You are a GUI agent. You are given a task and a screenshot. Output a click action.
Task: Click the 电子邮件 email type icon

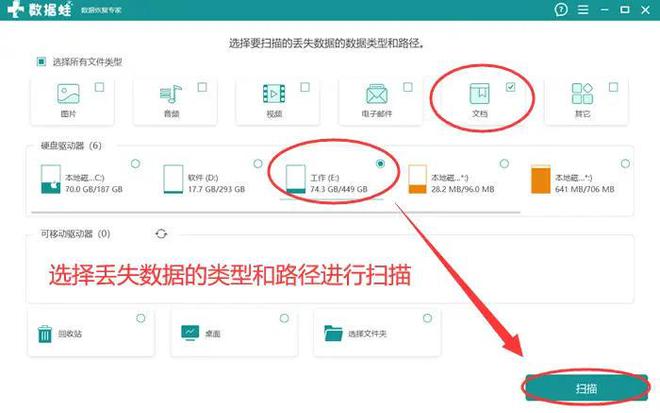[377, 93]
